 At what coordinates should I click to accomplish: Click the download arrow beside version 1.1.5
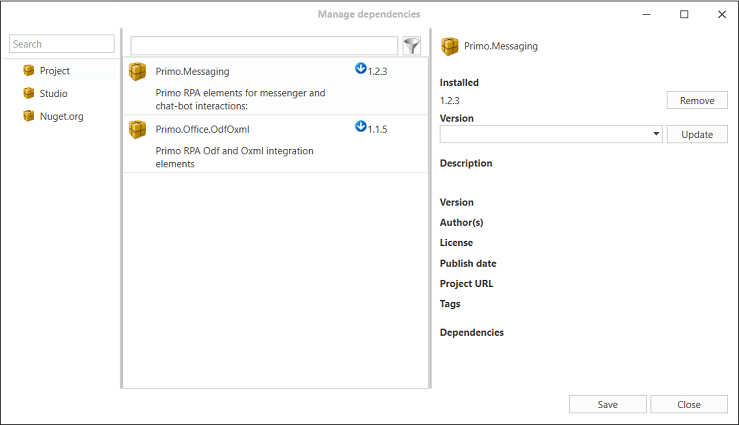coord(361,126)
